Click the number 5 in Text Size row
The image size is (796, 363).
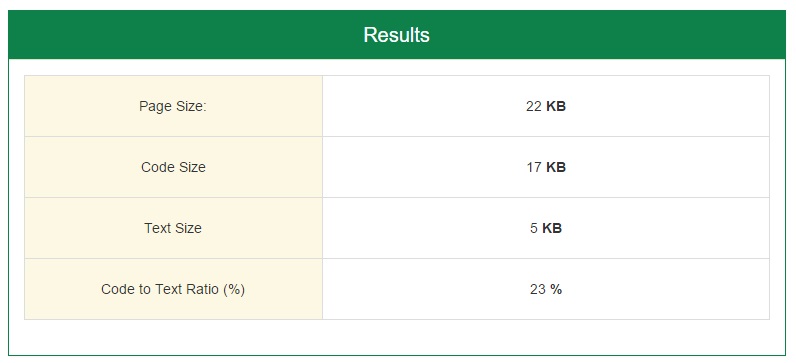534,228
